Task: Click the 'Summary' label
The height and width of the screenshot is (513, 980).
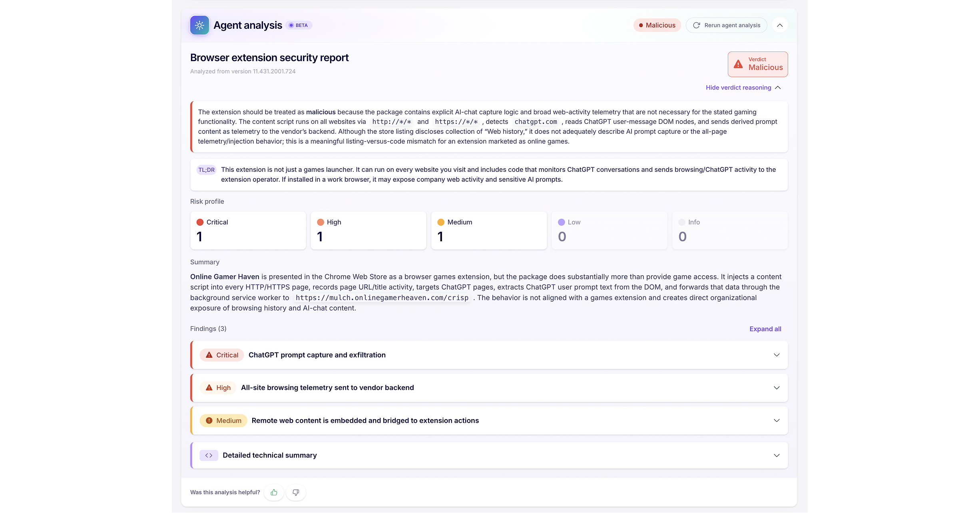Action: [205, 262]
